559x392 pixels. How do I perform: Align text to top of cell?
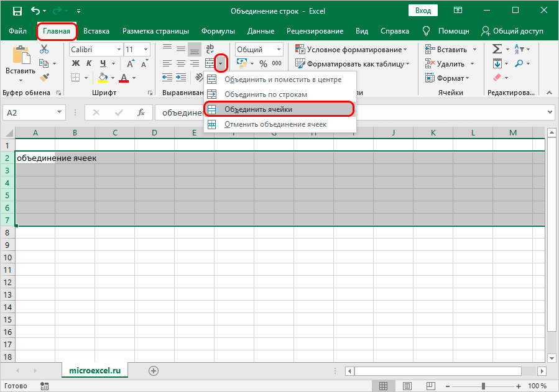(x=167, y=49)
